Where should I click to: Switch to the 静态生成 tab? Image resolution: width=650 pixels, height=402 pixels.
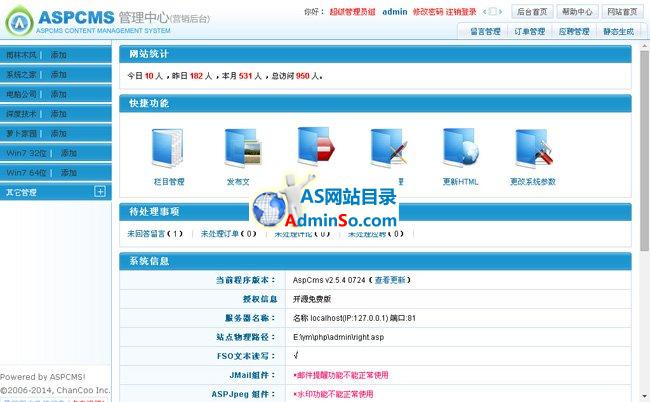point(618,31)
